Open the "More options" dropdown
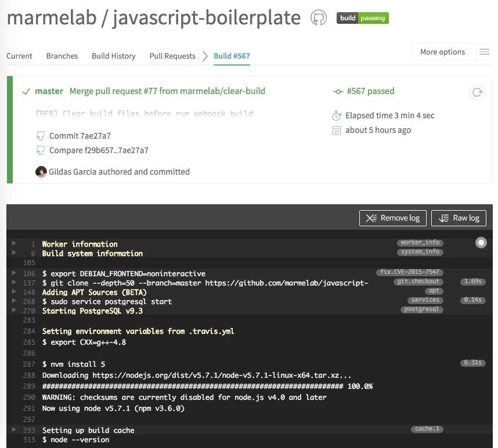Viewport: 498px width, 448px height. click(443, 52)
